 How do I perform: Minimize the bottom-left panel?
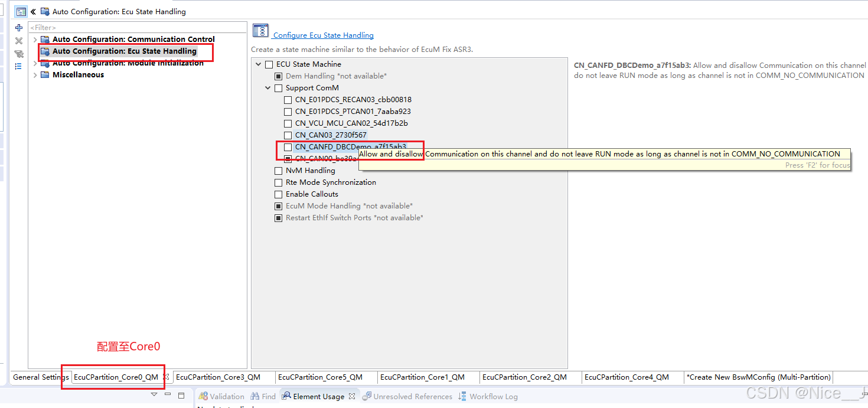click(x=168, y=394)
